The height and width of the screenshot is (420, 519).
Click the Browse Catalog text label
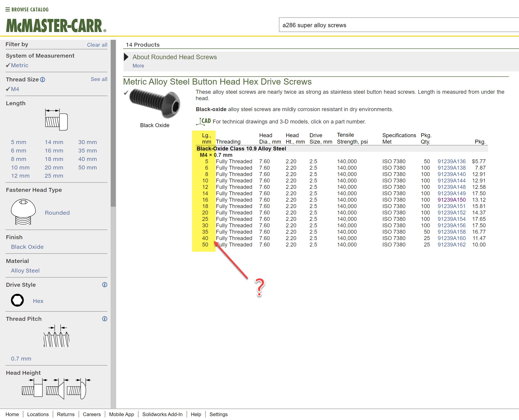30,9
